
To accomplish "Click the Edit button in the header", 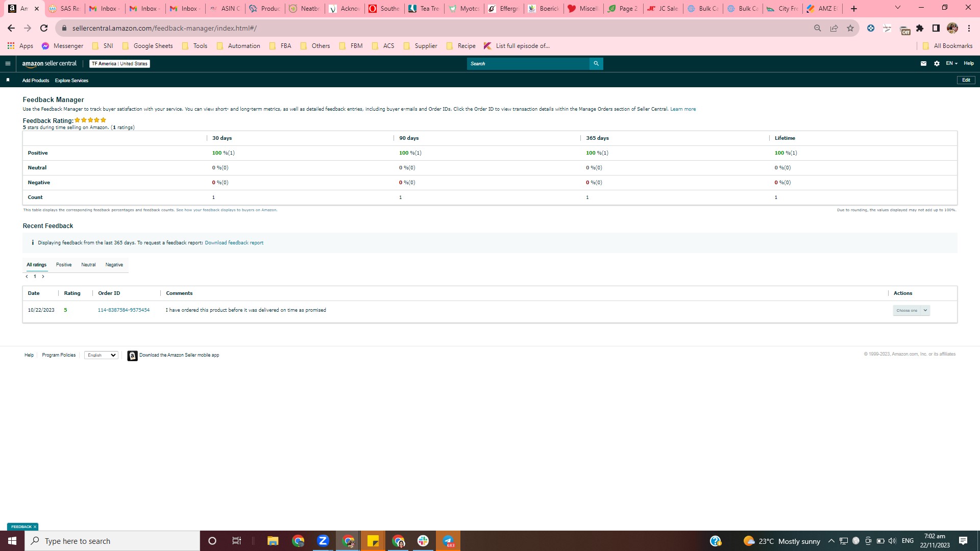I will [x=966, y=80].
